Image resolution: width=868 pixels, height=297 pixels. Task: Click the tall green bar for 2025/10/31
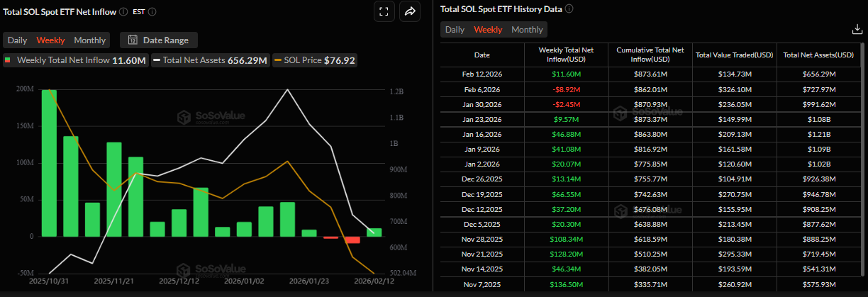(x=49, y=163)
